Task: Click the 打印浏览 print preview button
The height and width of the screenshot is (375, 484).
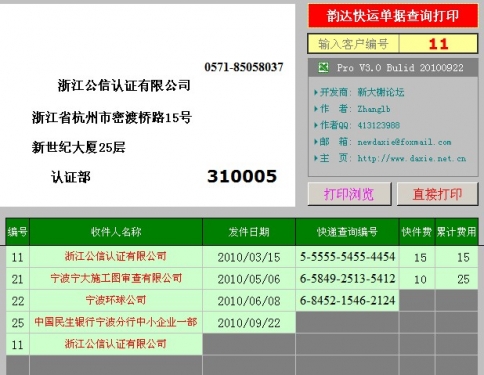Action: click(349, 194)
